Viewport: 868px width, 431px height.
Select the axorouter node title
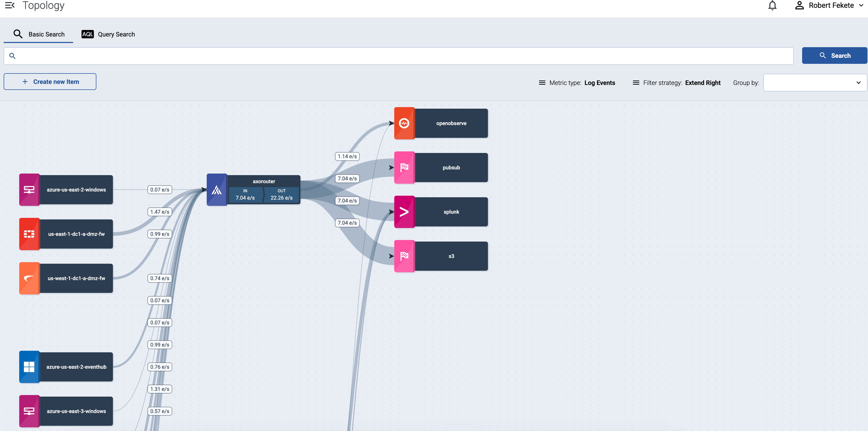[264, 181]
